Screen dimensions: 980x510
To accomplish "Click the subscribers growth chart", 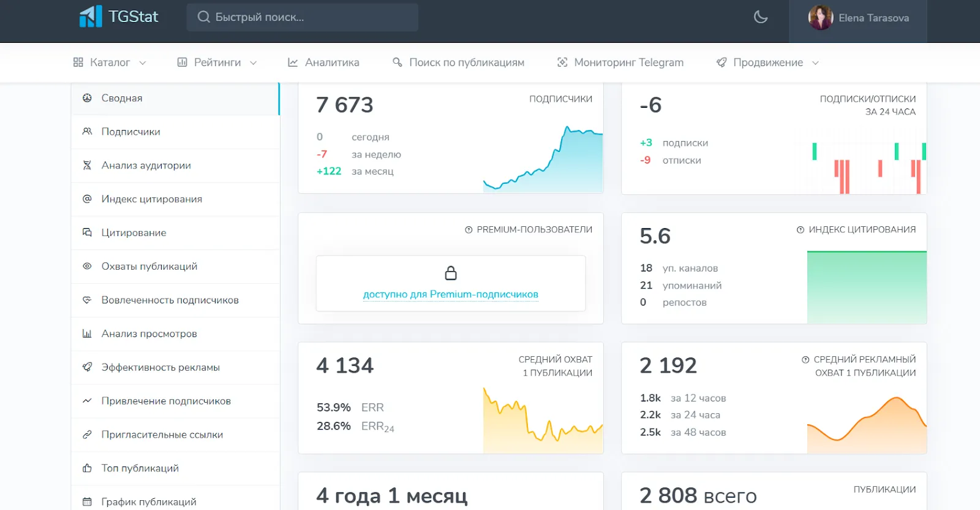I will tap(543, 159).
